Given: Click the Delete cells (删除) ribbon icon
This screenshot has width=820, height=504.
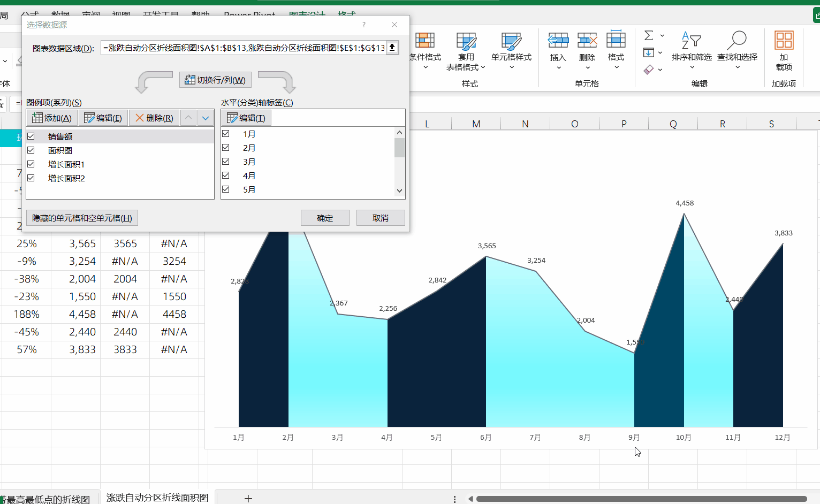Looking at the screenshot, I should [x=587, y=41].
